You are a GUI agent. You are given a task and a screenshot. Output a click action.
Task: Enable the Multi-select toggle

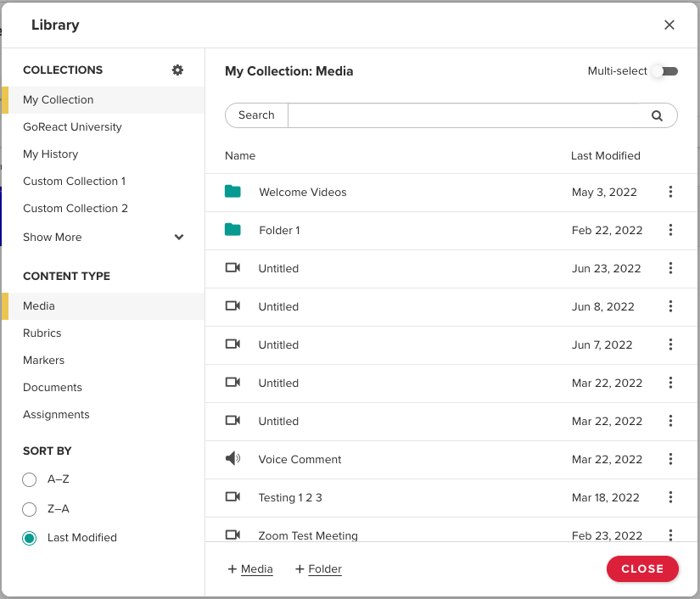click(x=664, y=71)
